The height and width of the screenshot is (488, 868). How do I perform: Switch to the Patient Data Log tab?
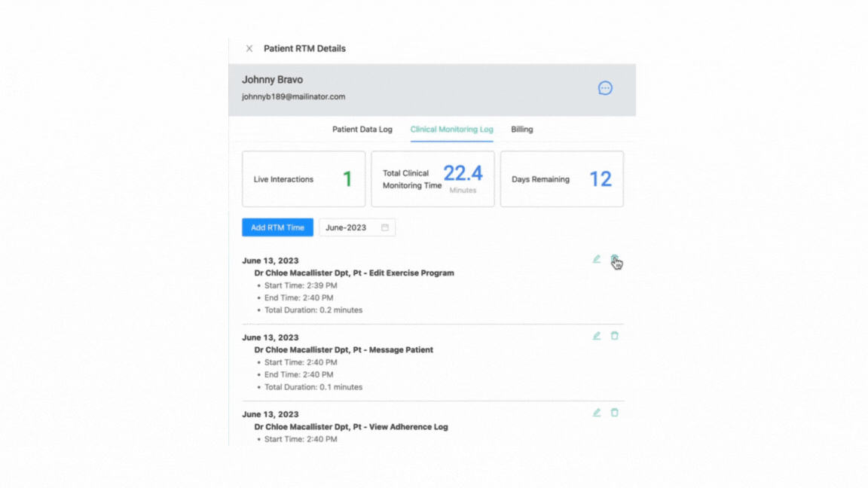coord(362,130)
